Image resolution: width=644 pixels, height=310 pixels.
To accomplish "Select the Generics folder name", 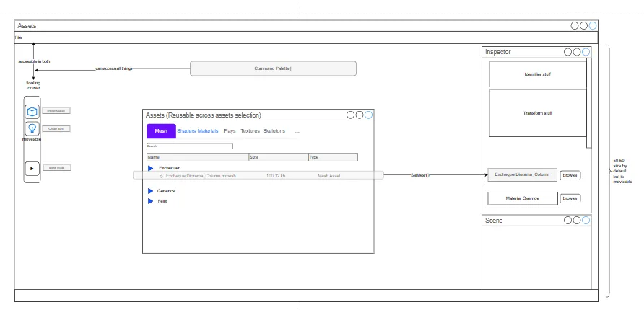I will (x=166, y=191).
